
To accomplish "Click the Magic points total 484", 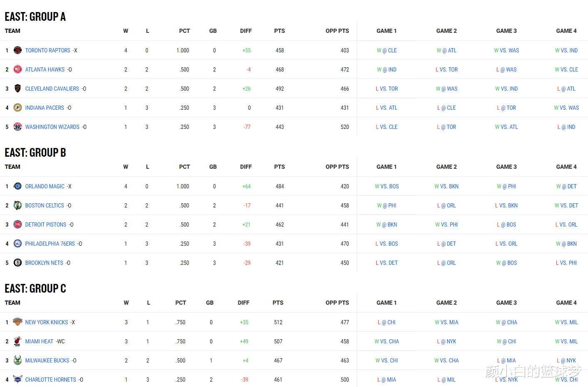I will tap(280, 186).
